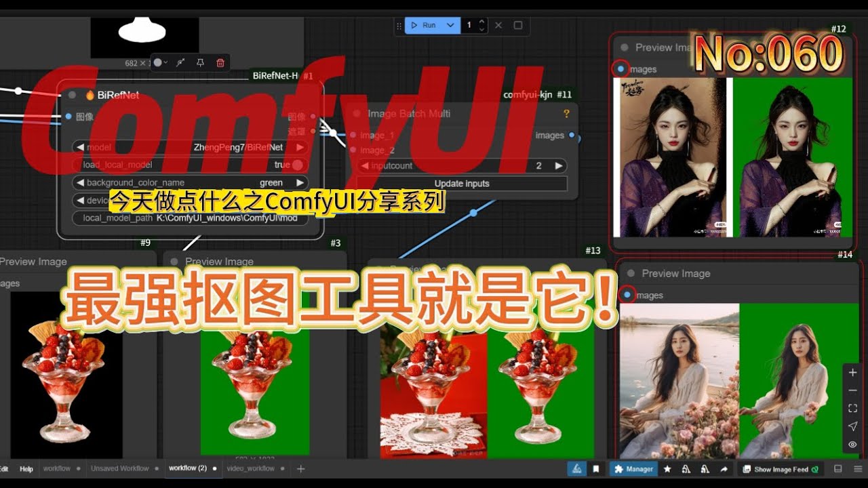Image resolution: width=868 pixels, height=488 pixels.
Task: Click the device row's left arrow
Action: pyautogui.click(x=80, y=200)
